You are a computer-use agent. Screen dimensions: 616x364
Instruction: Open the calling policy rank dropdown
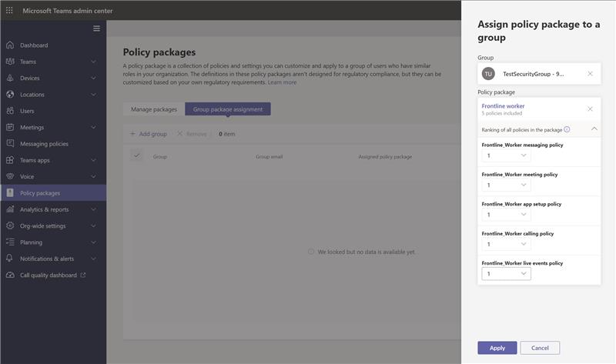[507, 244]
